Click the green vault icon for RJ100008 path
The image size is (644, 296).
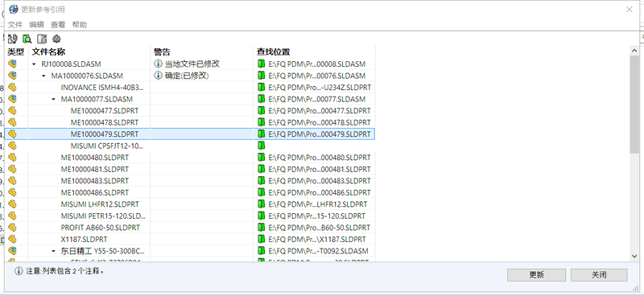pos(261,64)
